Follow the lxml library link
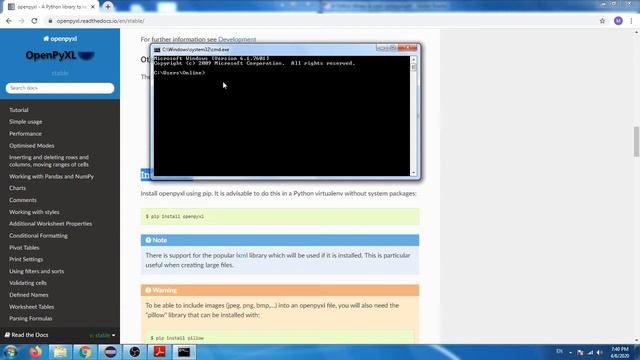This screenshot has width=640, height=360. pyautogui.click(x=242, y=255)
